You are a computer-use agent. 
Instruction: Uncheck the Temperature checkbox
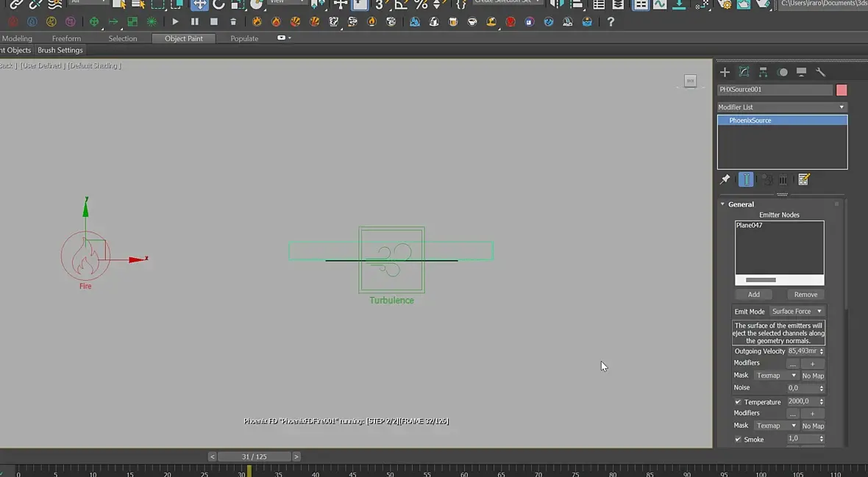pyautogui.click(x=738, y=402)
